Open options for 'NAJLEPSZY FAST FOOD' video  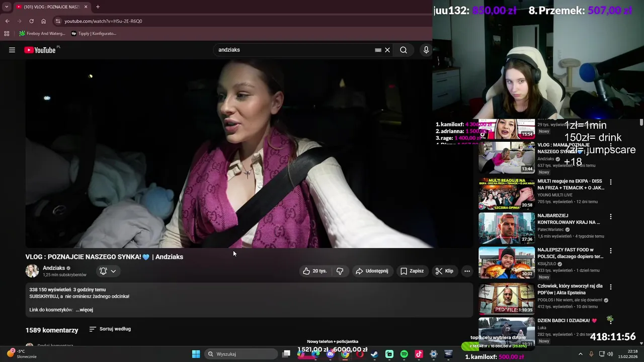[611, 250]
